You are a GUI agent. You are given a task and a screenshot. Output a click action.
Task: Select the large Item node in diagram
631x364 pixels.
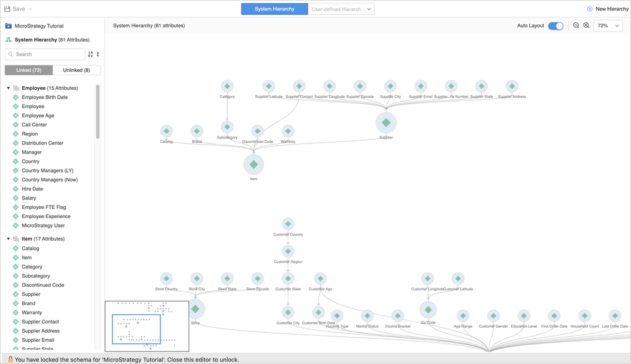[253, 165]
